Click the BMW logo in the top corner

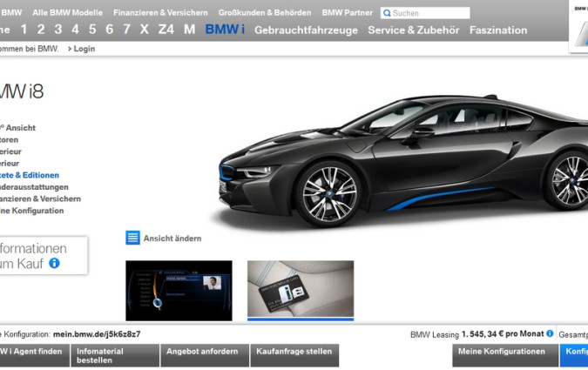(x=578, y=30)
